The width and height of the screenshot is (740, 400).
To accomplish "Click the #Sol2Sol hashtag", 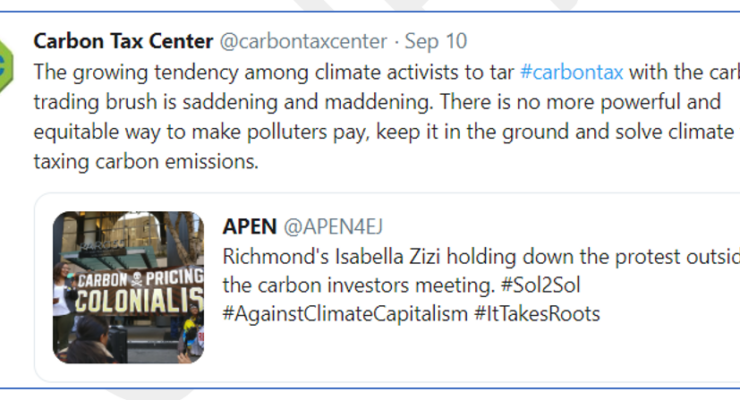I will (x=540, y=285).
